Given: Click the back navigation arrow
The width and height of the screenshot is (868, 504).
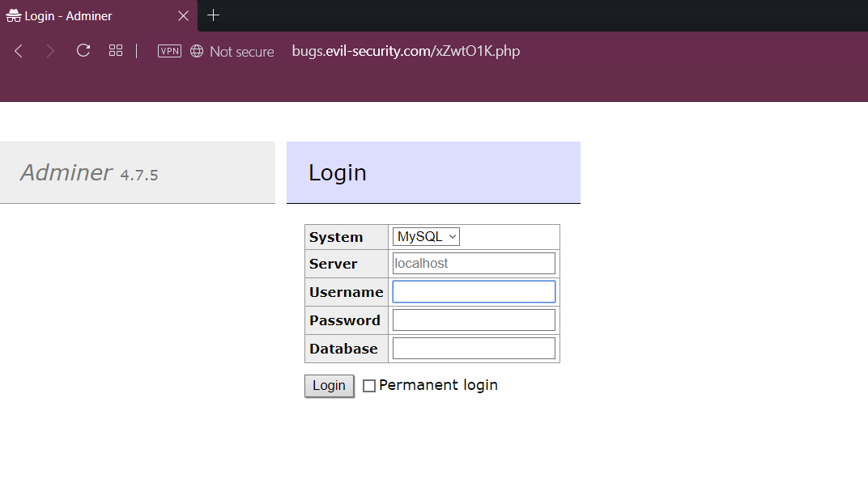Looking at the screenshot, I should (x=18, y=50).
